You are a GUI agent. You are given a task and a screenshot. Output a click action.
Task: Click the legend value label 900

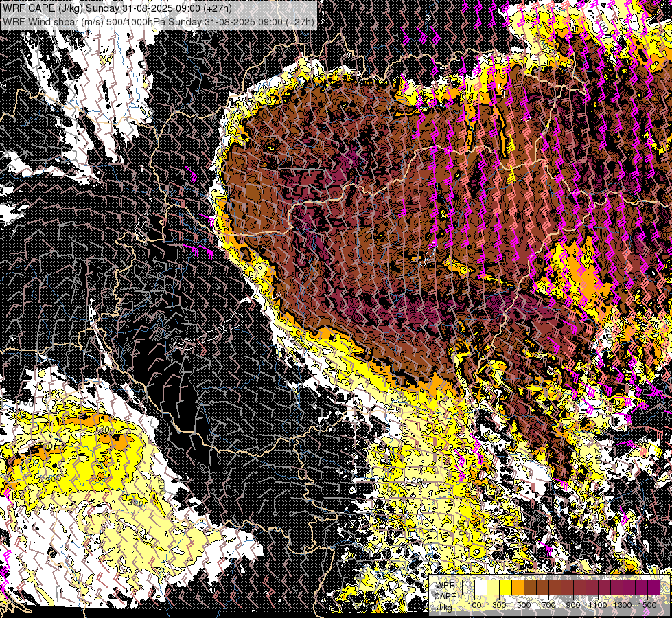573,605
